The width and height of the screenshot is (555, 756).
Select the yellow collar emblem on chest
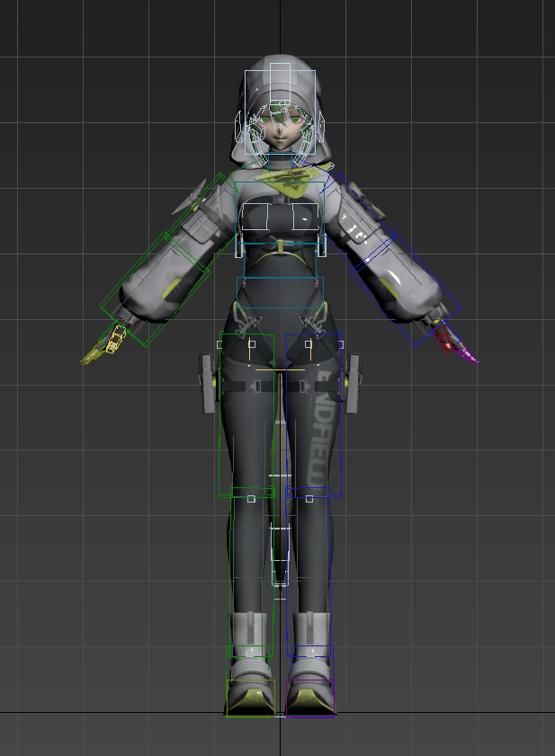(x=286, y=185)
